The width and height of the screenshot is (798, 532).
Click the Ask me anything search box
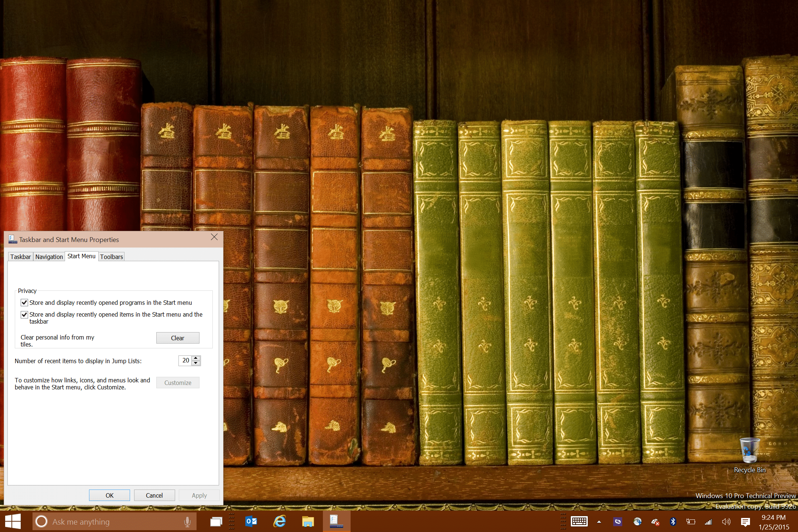click(115, 522)
